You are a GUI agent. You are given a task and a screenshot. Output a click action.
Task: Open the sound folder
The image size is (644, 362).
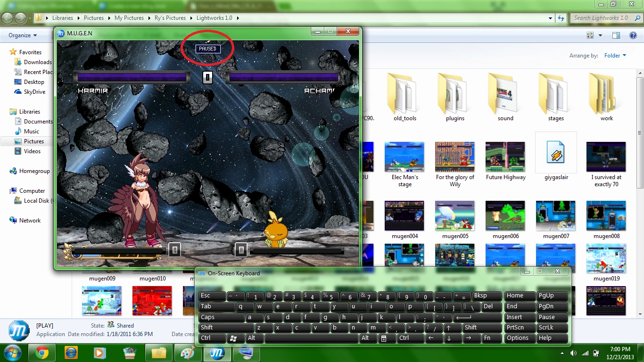[505, 97]
